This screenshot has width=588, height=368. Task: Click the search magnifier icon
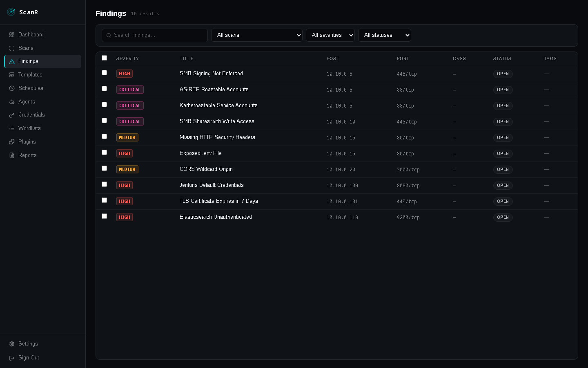(x=109, y=35)
